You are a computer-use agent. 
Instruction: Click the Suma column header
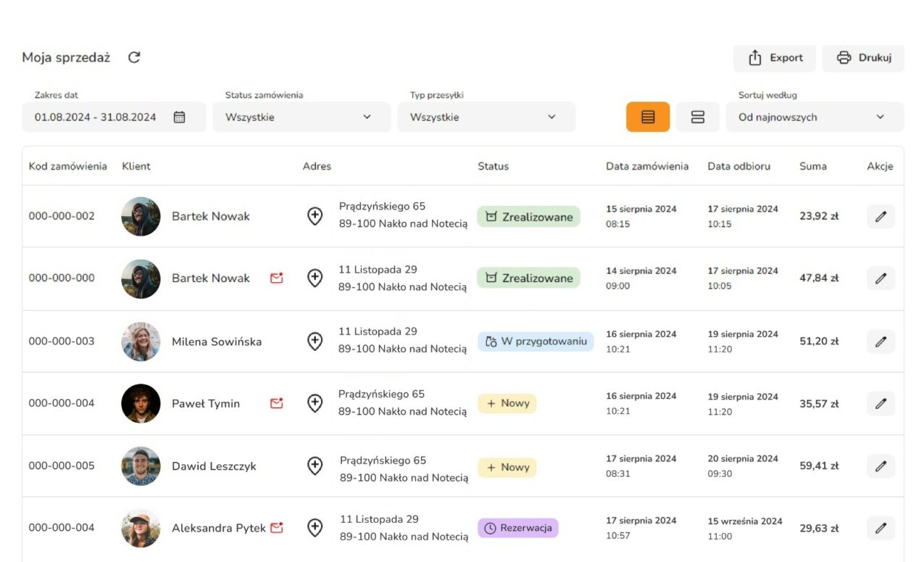(812, 166)
